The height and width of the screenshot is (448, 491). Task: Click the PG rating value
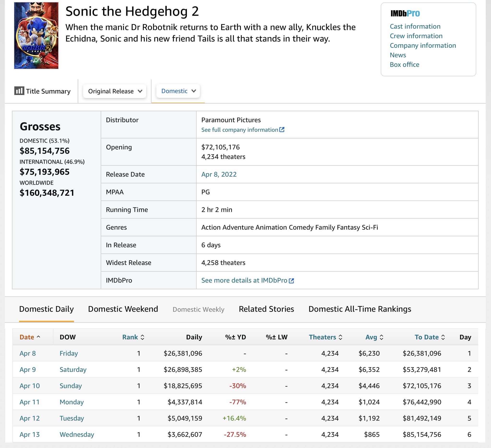point(205,192)
